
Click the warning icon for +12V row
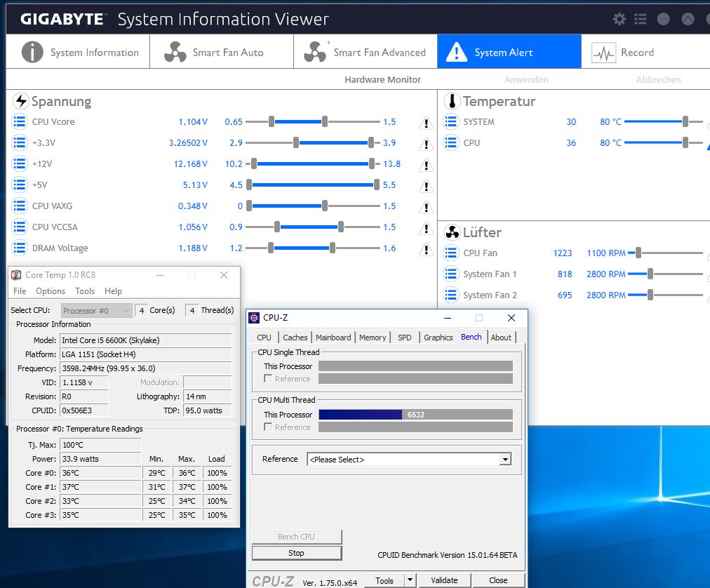[426, 166]
